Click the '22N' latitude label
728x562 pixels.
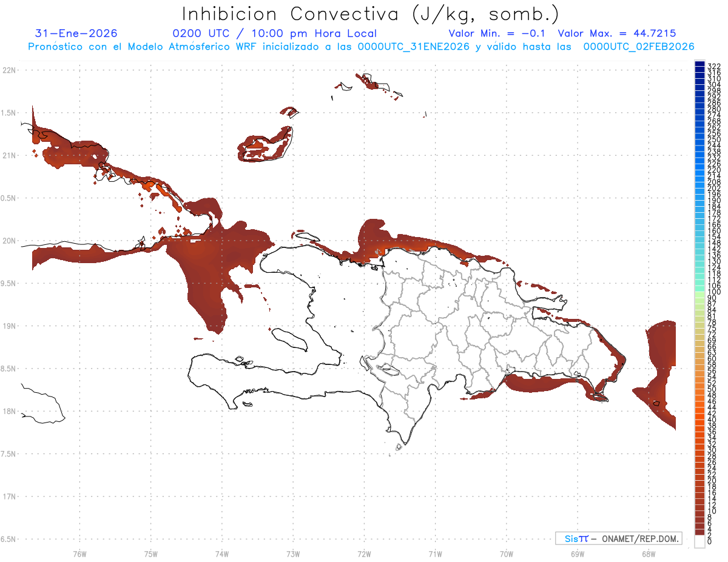pos(8,70)
